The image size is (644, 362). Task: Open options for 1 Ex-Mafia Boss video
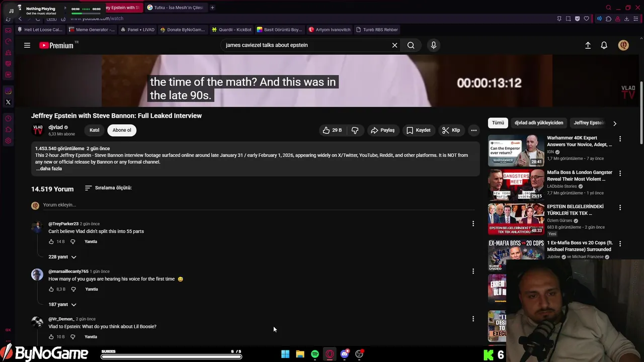click(x=620, y=244)
